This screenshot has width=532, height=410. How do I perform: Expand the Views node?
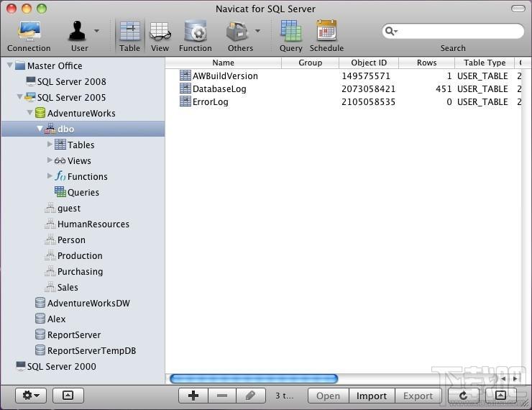point(50,160)
